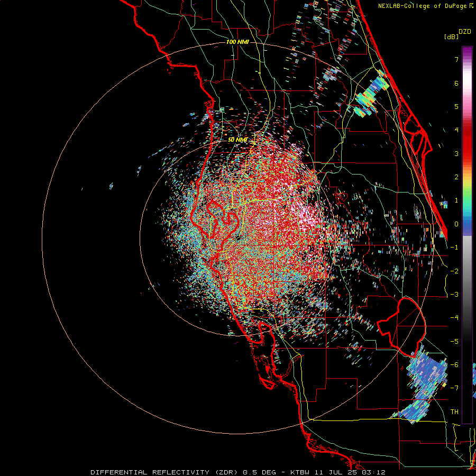Viewport: 476px width, 476px height.
Task: Select the -7 tick label on the scale
Action: point(454,388)
